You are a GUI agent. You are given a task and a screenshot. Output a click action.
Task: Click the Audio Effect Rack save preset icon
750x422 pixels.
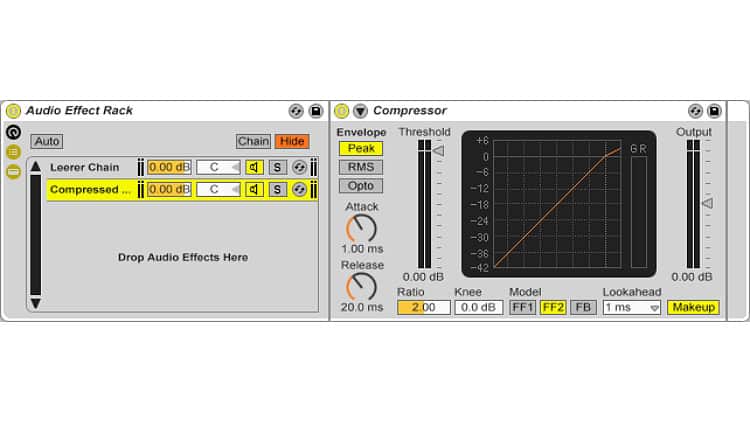point(315,111)
